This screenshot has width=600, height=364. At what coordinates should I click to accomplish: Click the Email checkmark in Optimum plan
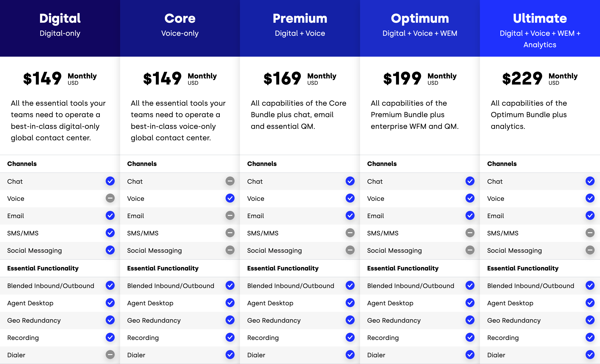[x=470, y=215]
